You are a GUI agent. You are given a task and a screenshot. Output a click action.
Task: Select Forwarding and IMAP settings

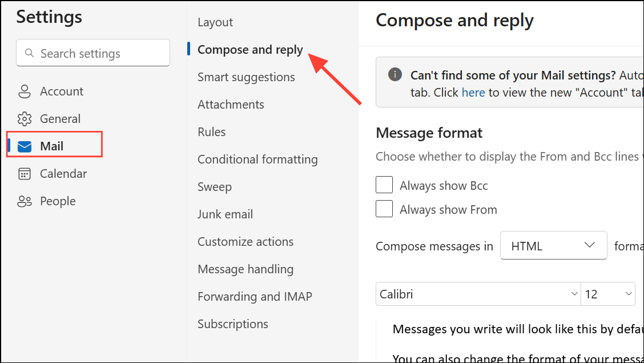(255, 296)
